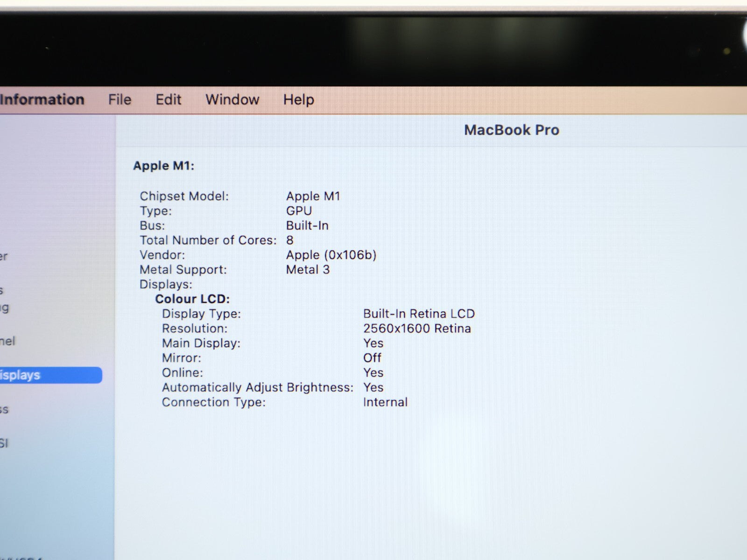
Task: Click the 'Displays:' label in details
Action: 166,284
